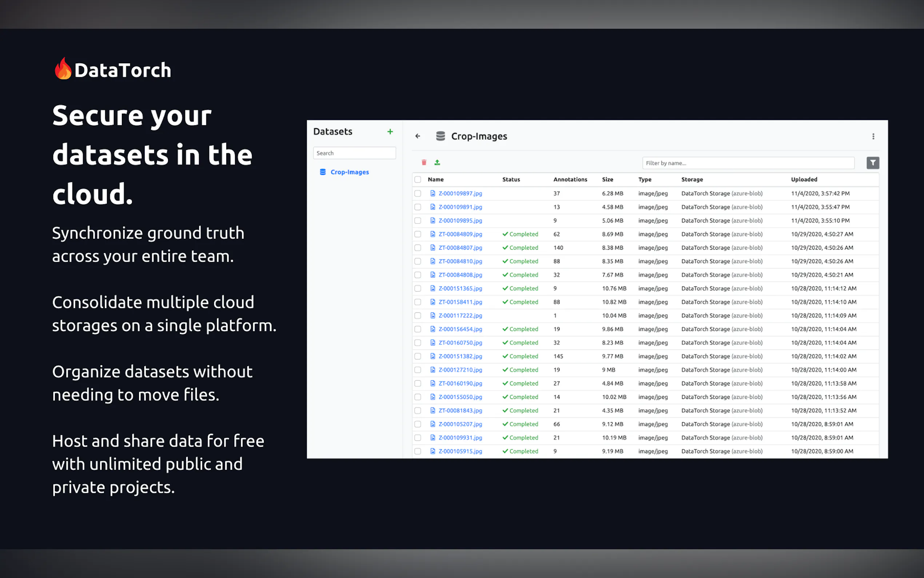Click the red trash delete icon
The width and height of the screenshot is (924, 578).
(424, 162)
